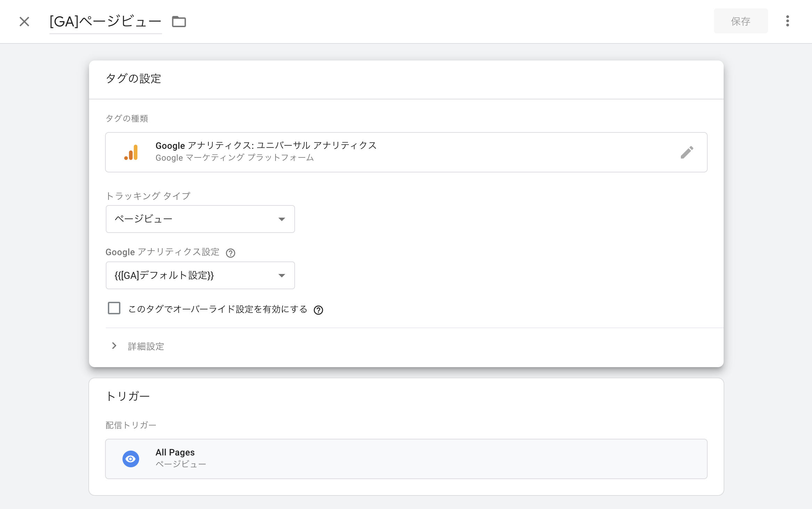Open the All Pages trigger row

click(406, 459)
